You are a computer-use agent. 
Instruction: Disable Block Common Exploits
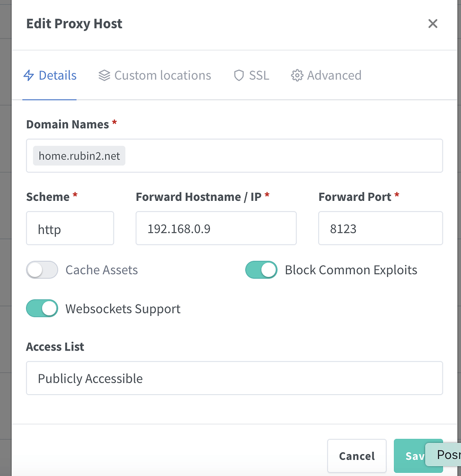coord(261,270)
